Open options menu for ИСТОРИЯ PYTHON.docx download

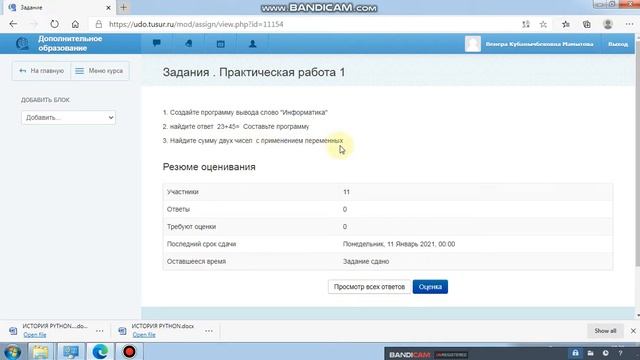click(209, 331)
